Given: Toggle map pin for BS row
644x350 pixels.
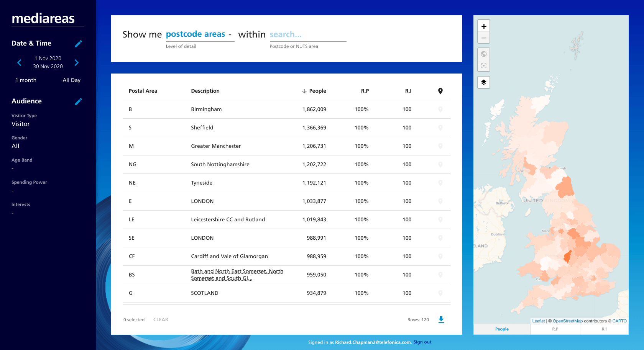Looking at the screenshot, I should click(x=440, y=275).
